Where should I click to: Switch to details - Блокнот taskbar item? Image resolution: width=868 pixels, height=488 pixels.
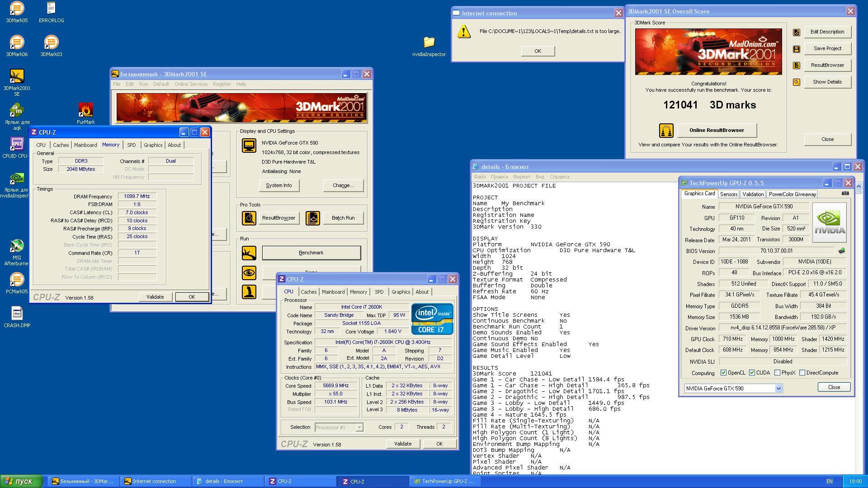point(228,481)
